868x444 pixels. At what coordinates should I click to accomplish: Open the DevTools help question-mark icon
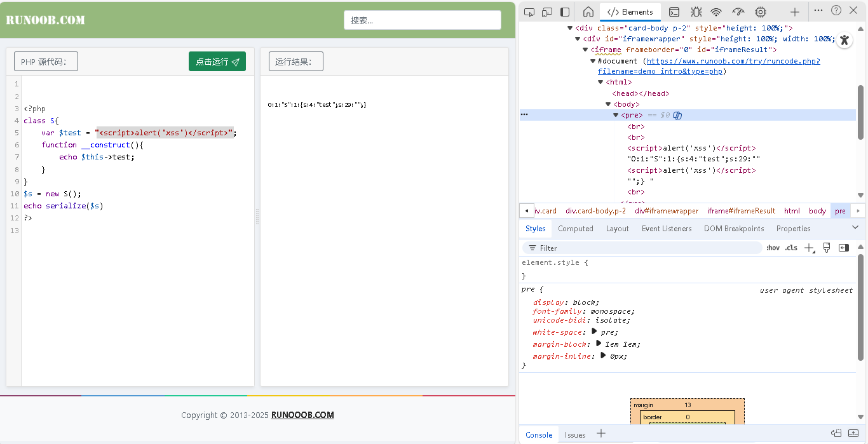click(x=836, y=10)
